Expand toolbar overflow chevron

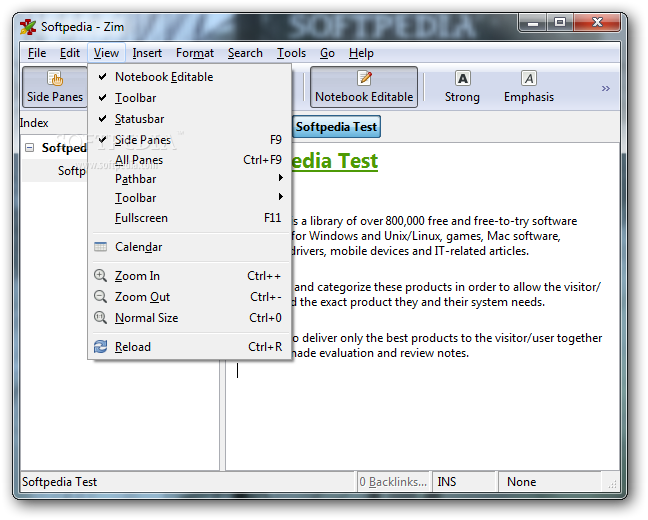605,88
